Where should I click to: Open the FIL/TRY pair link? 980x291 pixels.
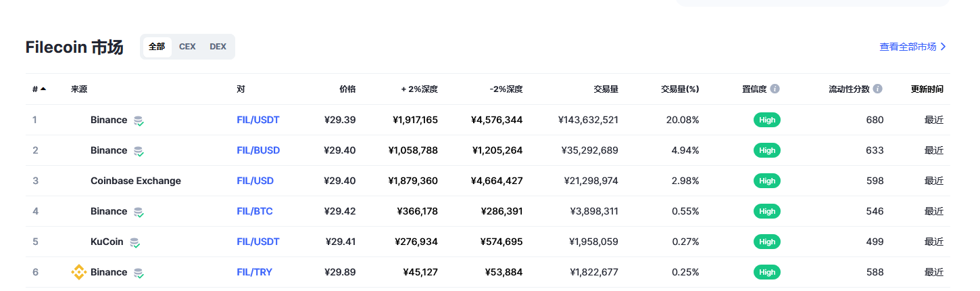(255, 272)
